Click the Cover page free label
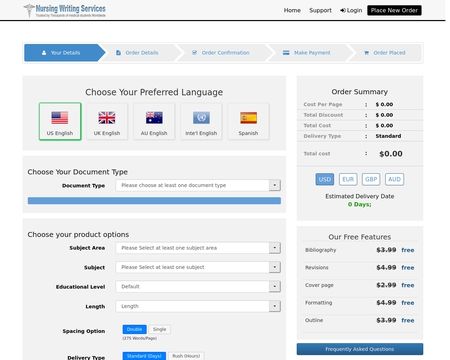The image size is (450, 360). (408, 285)
